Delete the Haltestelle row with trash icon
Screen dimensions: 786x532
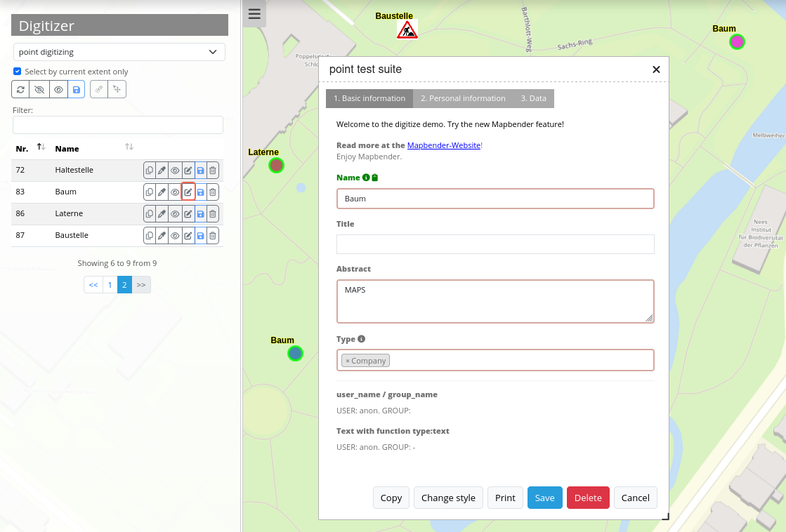point(213,170)
